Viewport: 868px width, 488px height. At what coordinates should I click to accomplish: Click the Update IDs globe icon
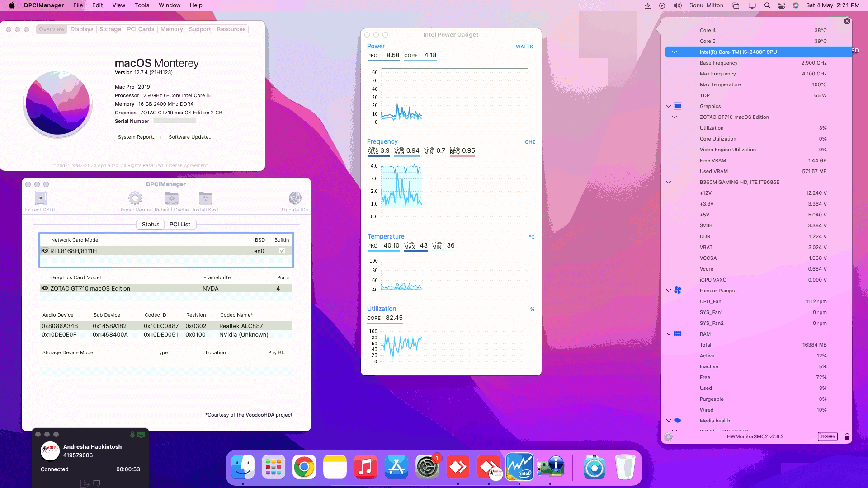(x=295, y=198)
